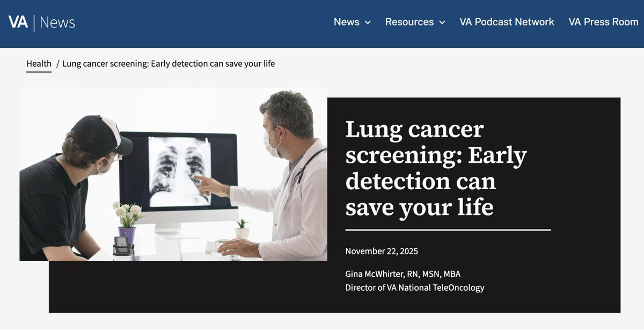Click the lung cancer screening breadcrumb text
The width and height of the screenshot is (644, 330).
point(169,63)
